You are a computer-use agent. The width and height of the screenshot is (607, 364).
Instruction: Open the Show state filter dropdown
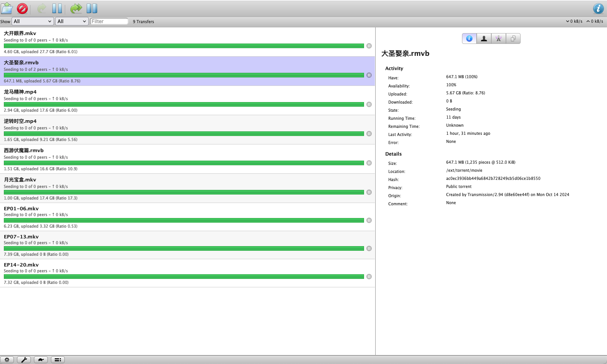click(33, 22)
